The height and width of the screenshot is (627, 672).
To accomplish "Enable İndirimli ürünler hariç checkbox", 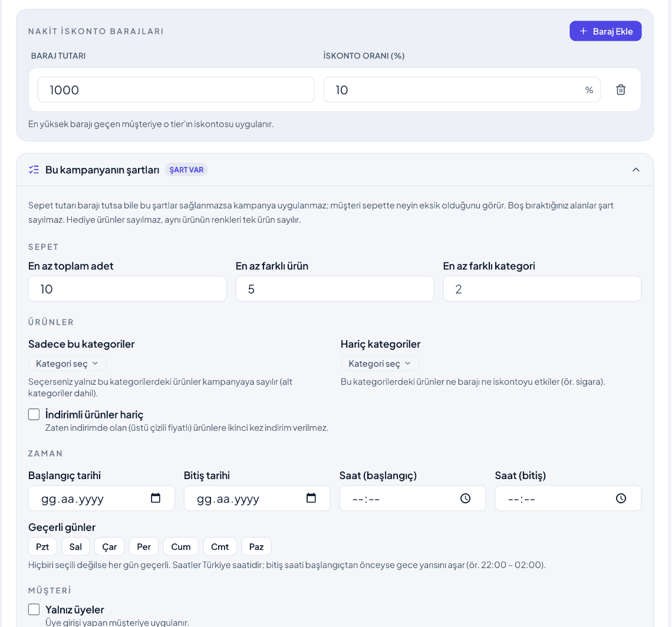I will point(34,414).
